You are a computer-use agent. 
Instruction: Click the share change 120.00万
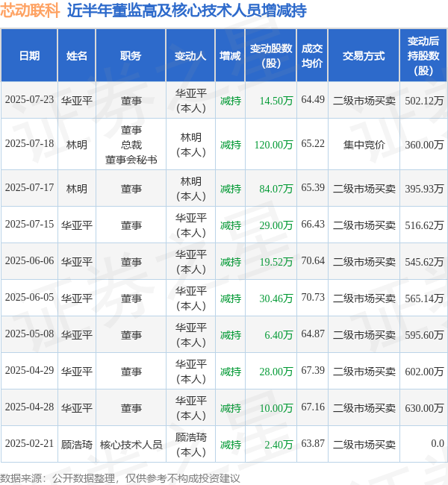[x=273, y=145]
